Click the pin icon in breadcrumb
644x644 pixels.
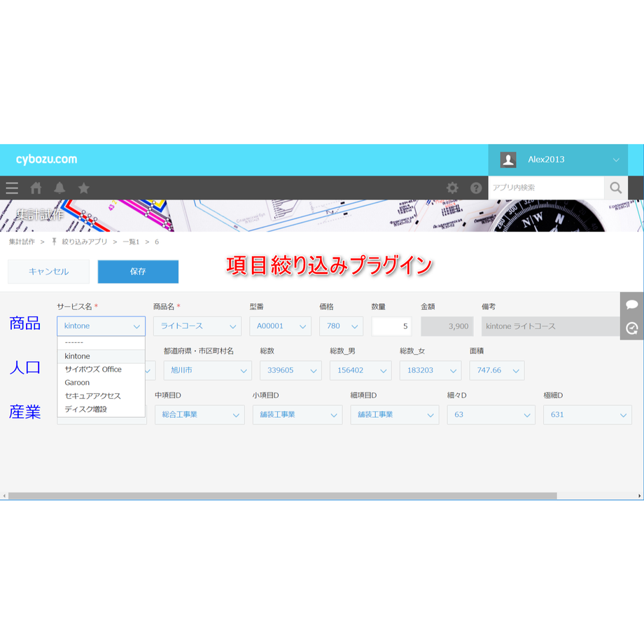(x=54, y=241)
